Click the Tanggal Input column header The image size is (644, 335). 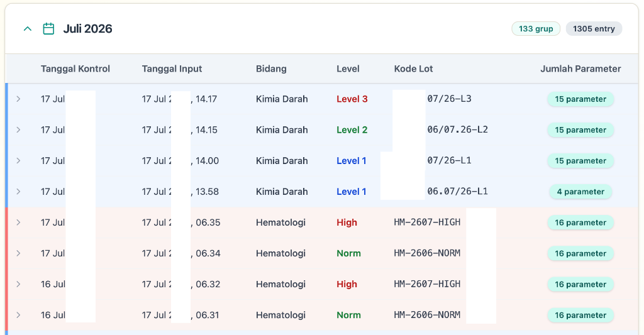click(172, 69)
